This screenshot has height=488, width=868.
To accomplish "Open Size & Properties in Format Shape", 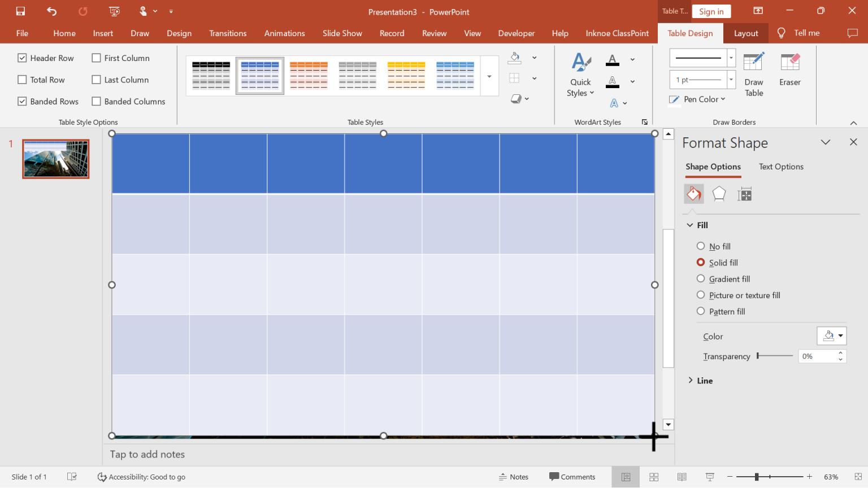I will pos(744,194).
